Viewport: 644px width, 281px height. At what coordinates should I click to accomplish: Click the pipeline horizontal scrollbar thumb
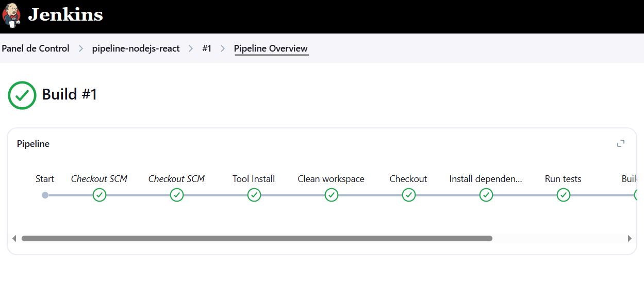click(x=257, y=238)
